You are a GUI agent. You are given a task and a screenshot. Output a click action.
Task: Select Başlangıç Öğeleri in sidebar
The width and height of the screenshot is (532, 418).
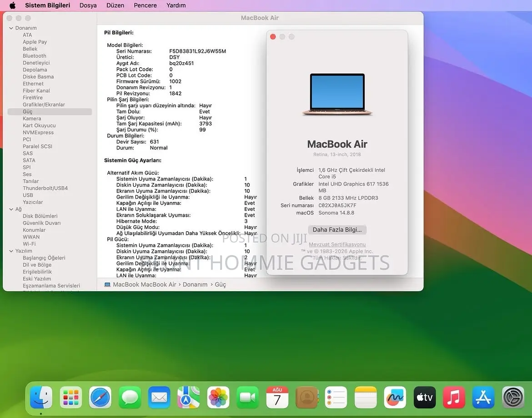[44, 258]
